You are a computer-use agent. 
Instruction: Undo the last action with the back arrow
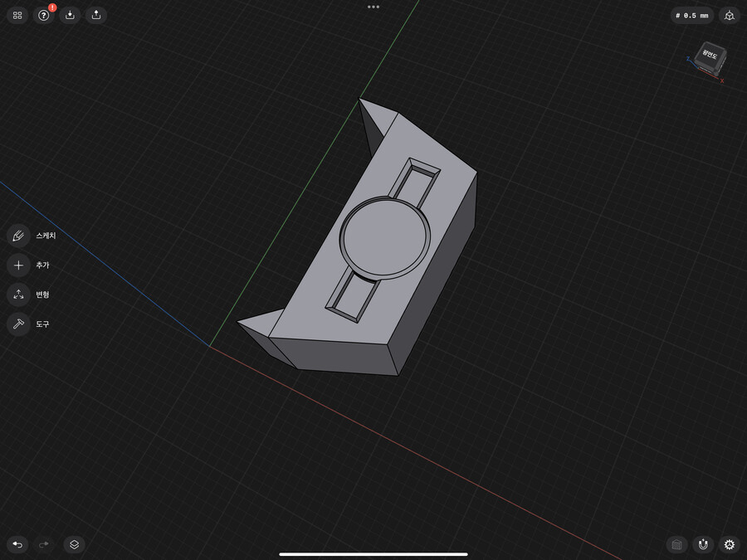16,545
